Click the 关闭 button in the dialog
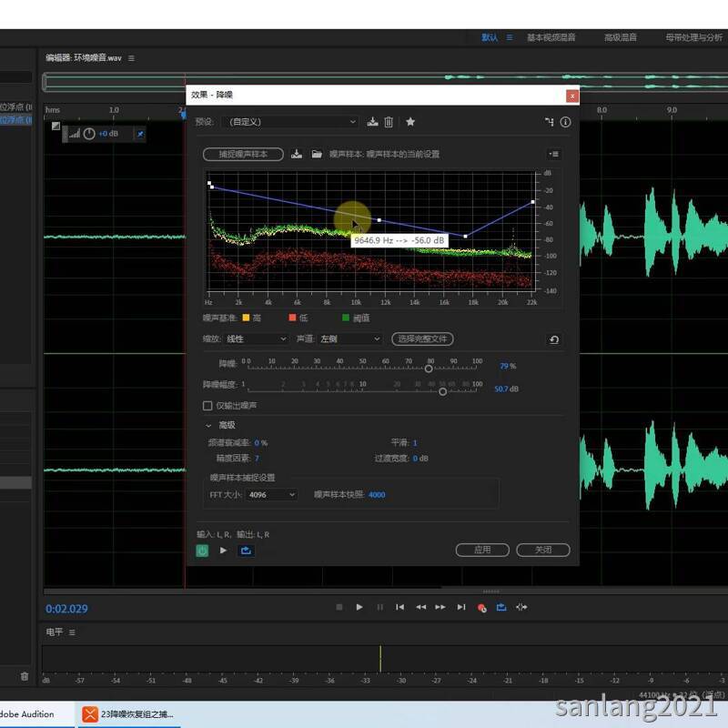728x728 pixels. 543,550
